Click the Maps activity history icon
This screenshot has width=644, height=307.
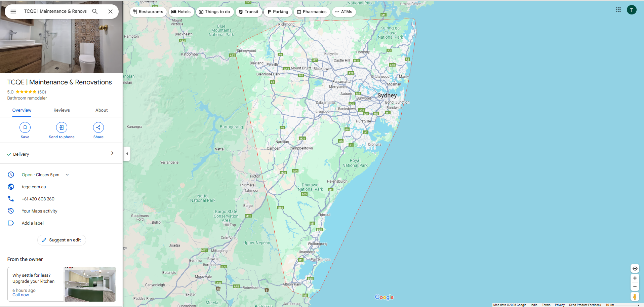(x=11, y=211)
